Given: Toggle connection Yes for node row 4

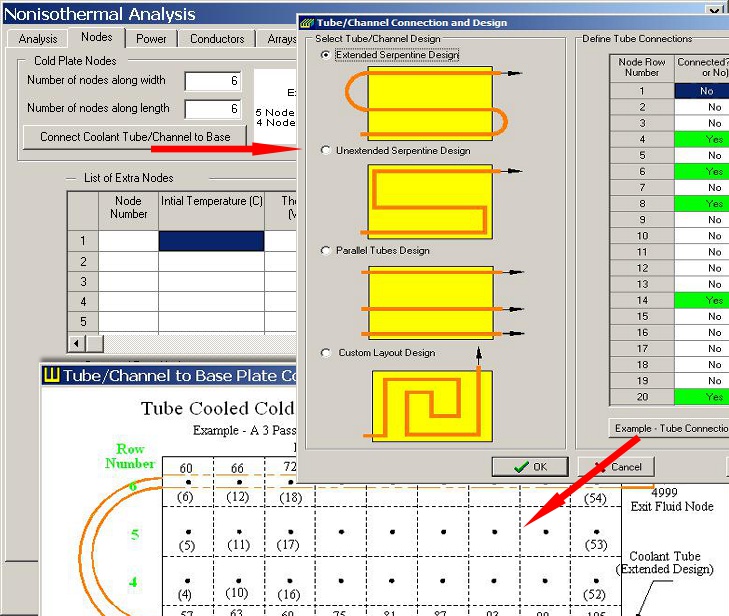Looking at the screenshot, I should coord(702,139).
